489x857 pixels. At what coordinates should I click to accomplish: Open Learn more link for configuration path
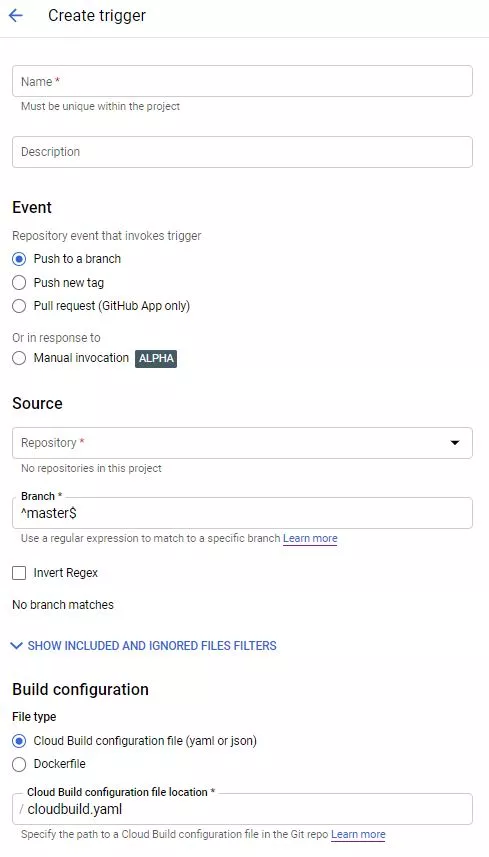(358, 835)
